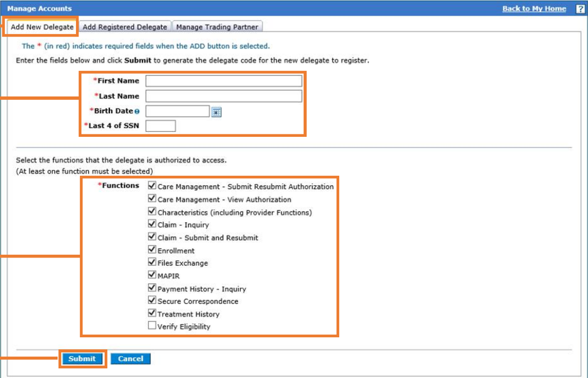Click the Functions label text

[121, 185]
